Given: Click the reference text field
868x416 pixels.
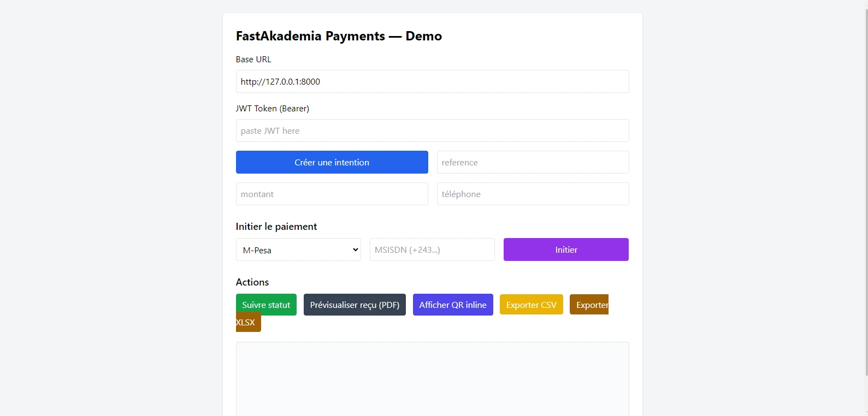Looking at the screenshot, I should 533,162.
